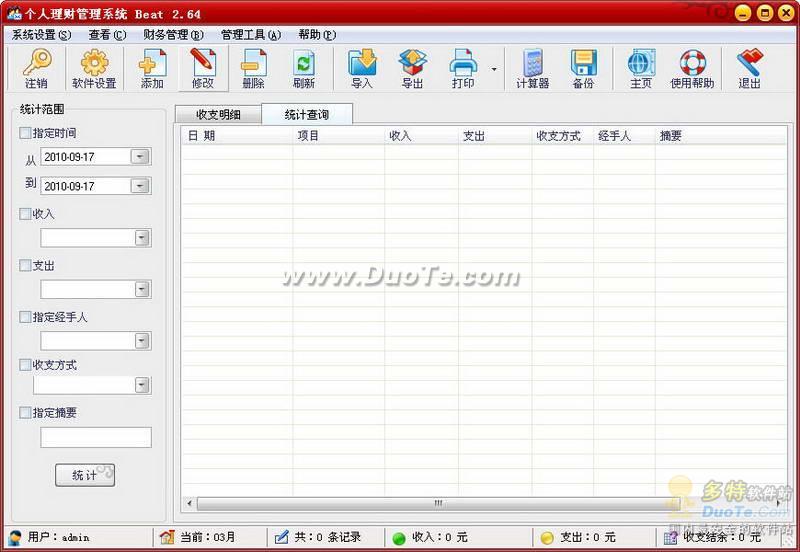Open the 财务管理 menu

173,34
